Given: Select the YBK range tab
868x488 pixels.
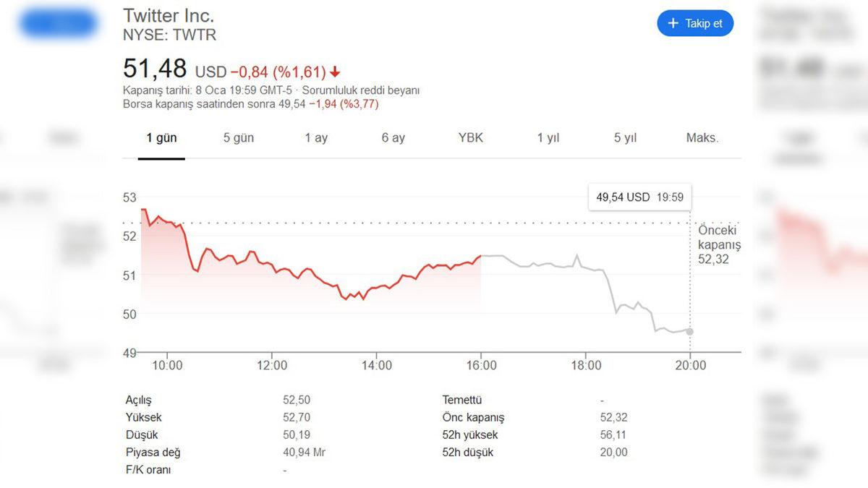Looking at the screenshot, I should pyautogui.click(x=471, y=138).
